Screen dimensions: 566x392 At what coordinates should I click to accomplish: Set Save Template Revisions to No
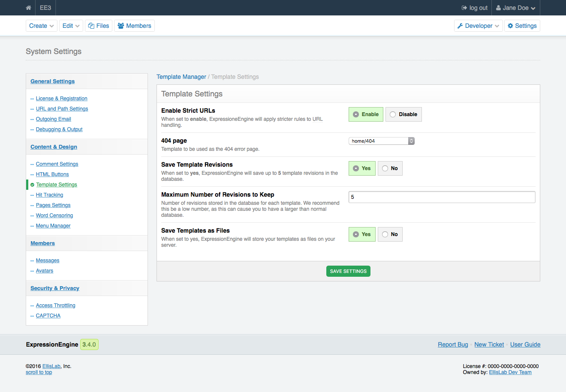point(390,168)
